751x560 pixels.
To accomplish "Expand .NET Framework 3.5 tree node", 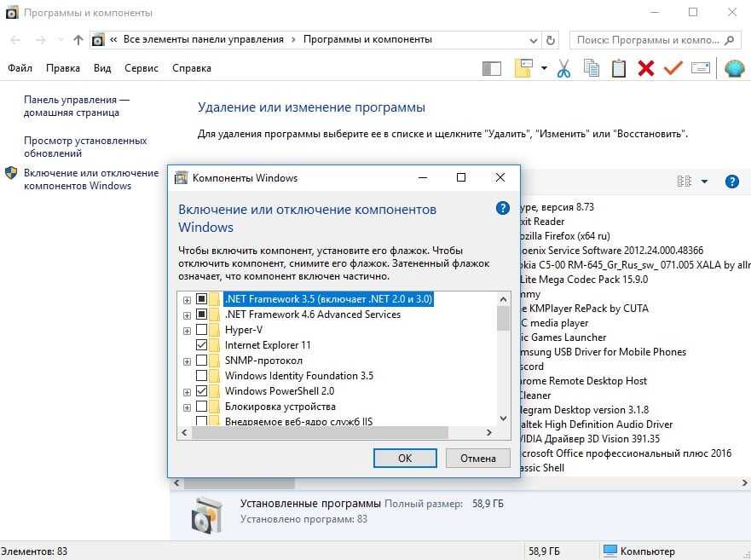I will pyautogui.click(x=187, y=300).
